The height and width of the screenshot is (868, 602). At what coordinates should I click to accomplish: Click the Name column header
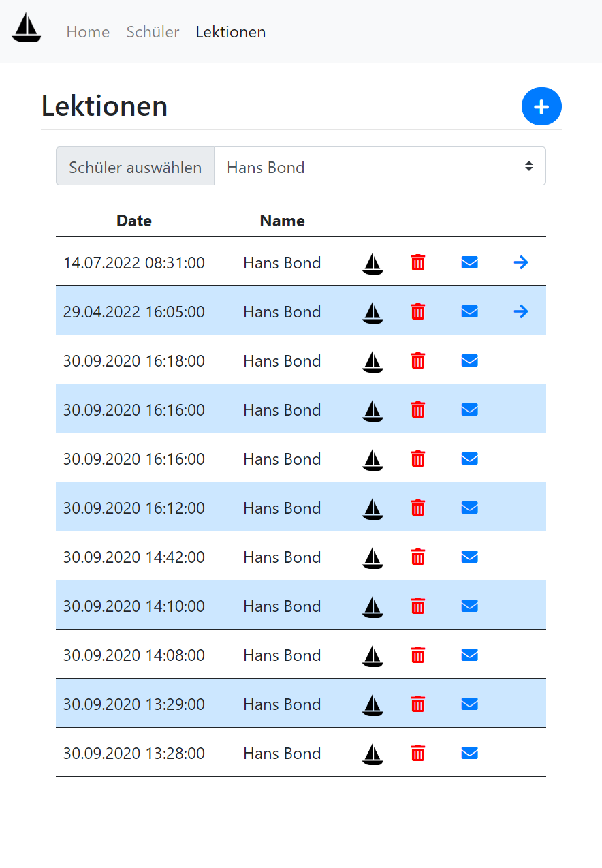(x=282, y=221)
